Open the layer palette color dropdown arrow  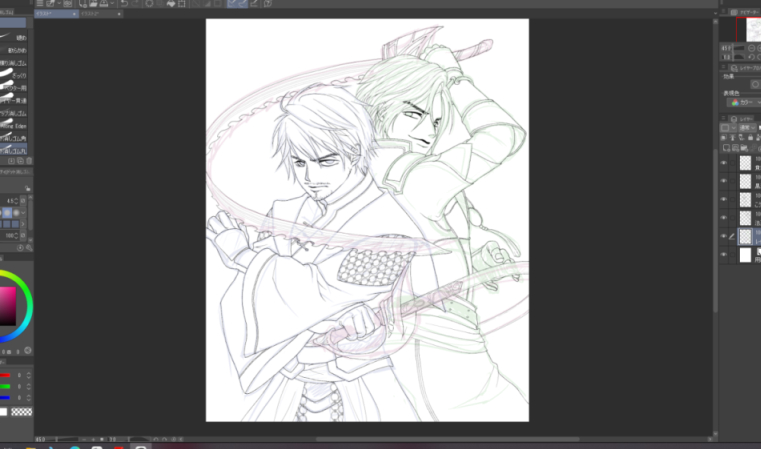(733, 128)
